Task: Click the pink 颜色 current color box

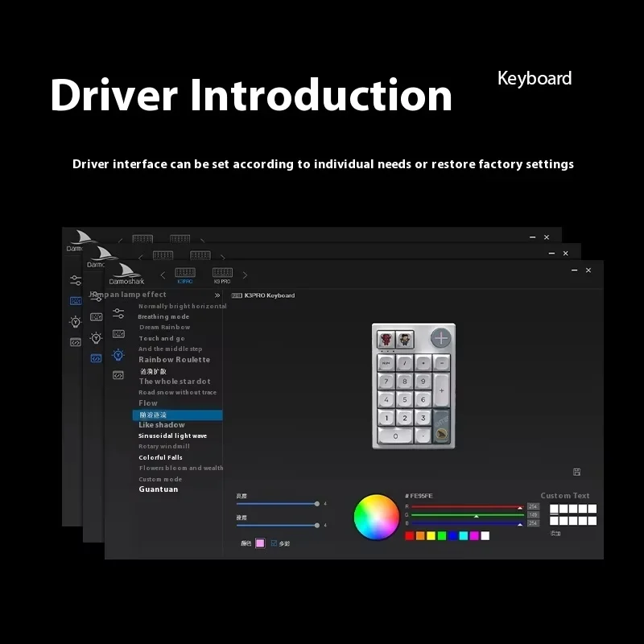Action: coord(260,543)
